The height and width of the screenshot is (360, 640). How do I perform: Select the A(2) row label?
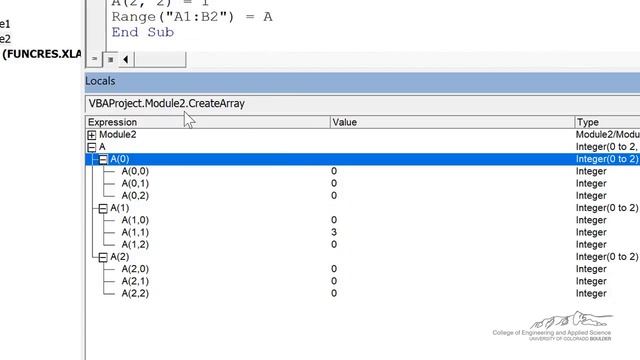(120, 257)
